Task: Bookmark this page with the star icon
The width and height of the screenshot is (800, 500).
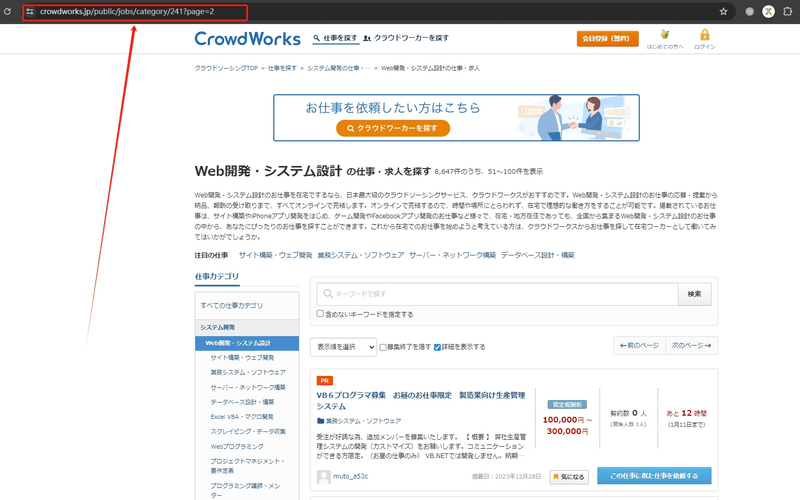Action: coord(723,11)
